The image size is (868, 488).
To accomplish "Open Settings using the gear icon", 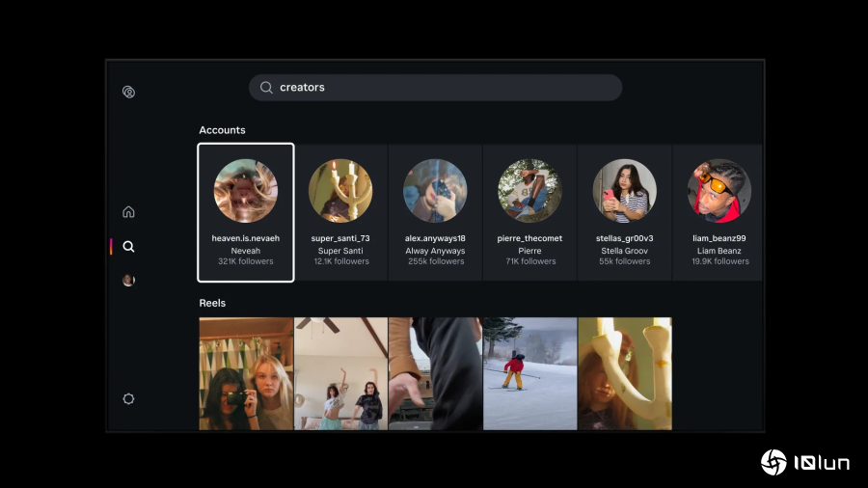I will click(x=128, y=398).
